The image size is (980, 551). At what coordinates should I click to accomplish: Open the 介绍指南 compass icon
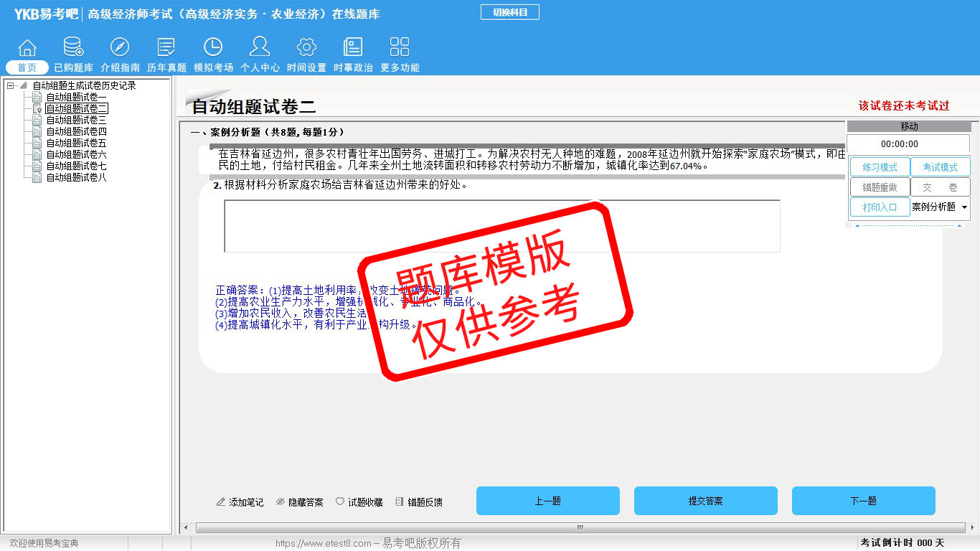(x=120, y=48)
